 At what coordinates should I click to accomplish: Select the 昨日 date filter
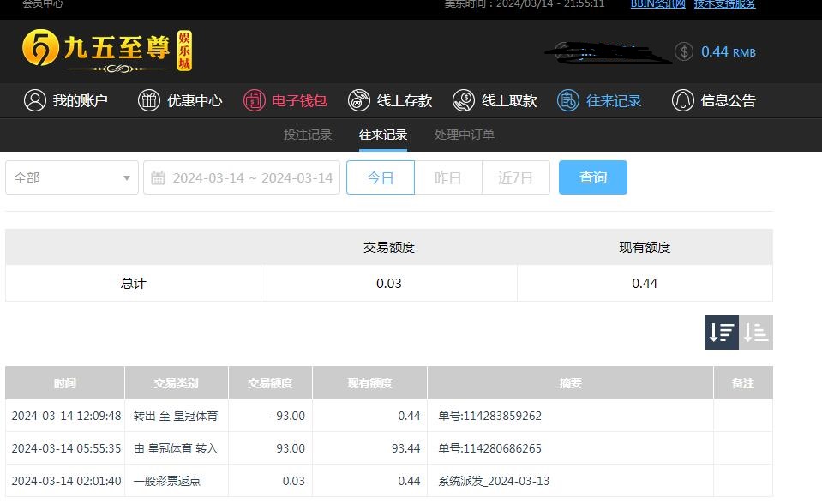tap(448, 177)
